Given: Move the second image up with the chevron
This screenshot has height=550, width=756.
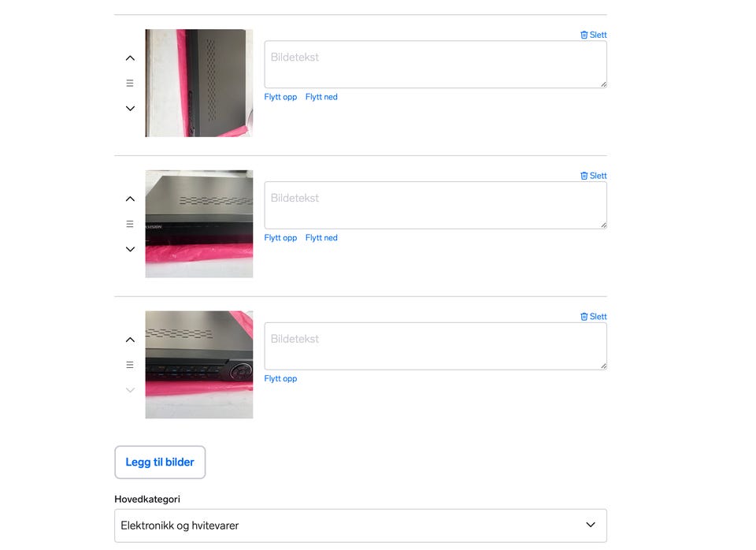Looking at the screenshot, I should (130, 199).
